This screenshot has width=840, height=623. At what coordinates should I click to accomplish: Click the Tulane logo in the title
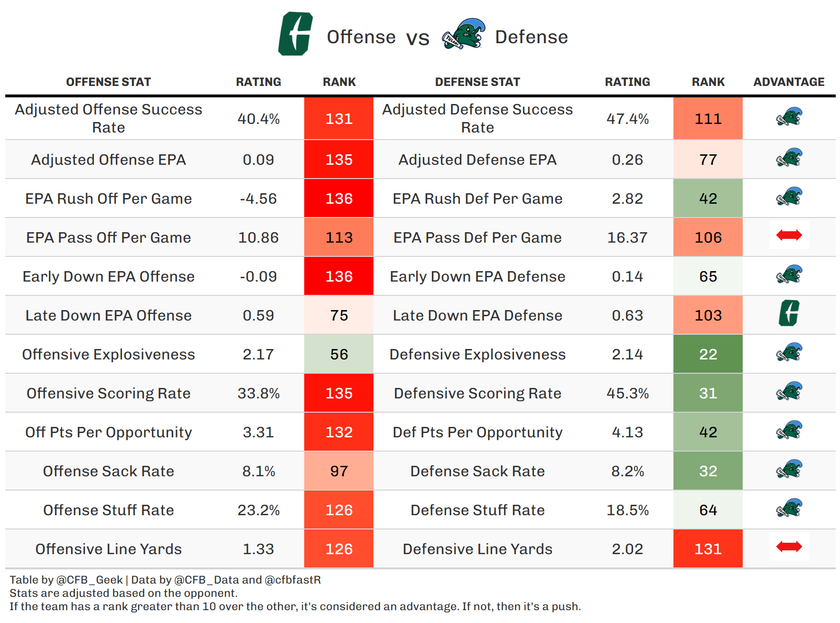tap(463, 34)
